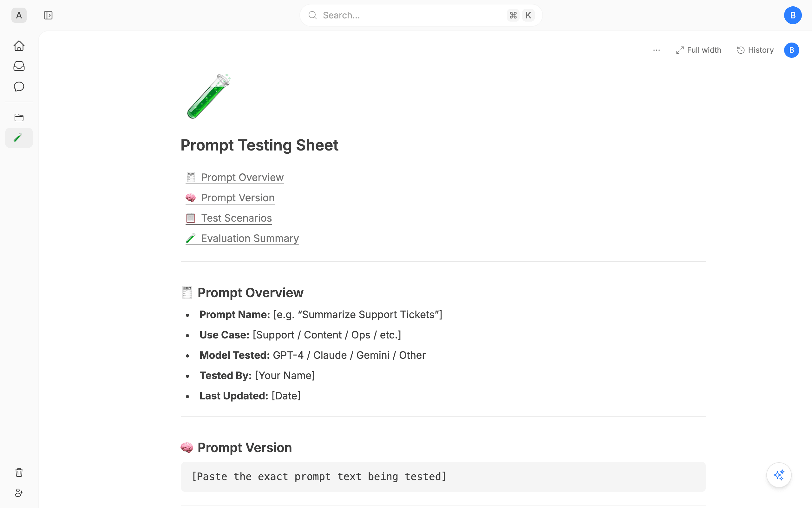Click the search magnifier icon
This screenshot has height=508, width=812.
pos(313,15)
